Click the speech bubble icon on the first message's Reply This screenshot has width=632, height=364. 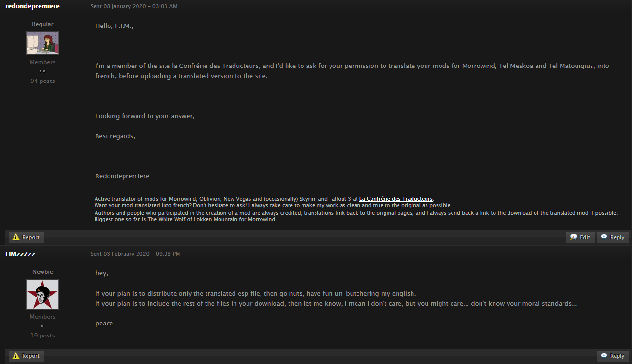(x=604, y=237)
